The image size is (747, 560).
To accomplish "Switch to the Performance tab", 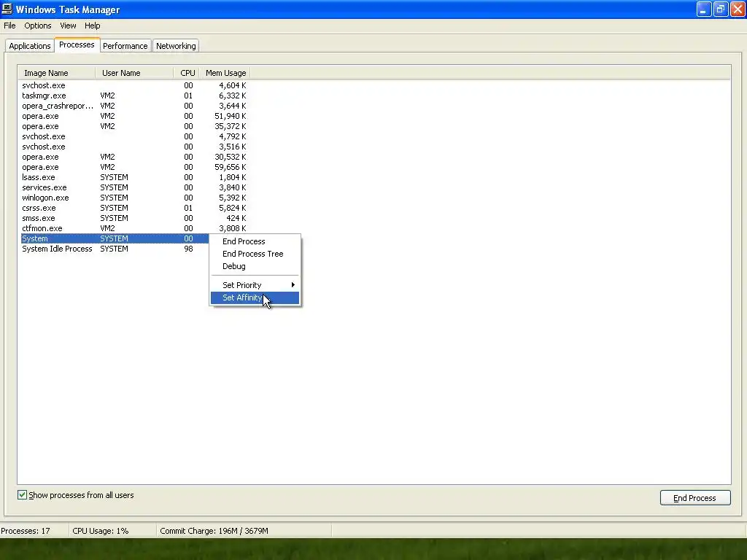I will 125,46.
